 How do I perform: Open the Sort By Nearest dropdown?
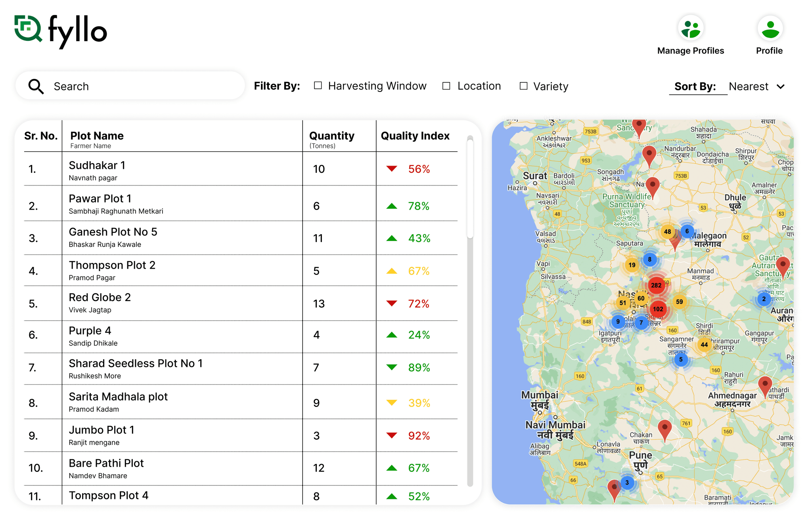(x=749, y=86)
